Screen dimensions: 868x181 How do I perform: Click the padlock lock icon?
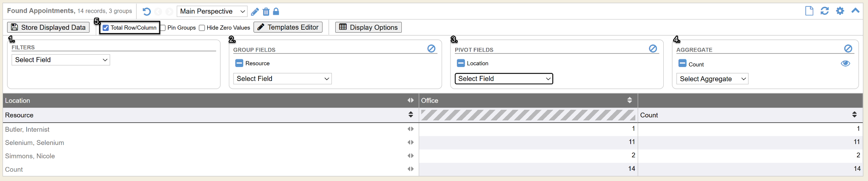[x=276, y=11]
